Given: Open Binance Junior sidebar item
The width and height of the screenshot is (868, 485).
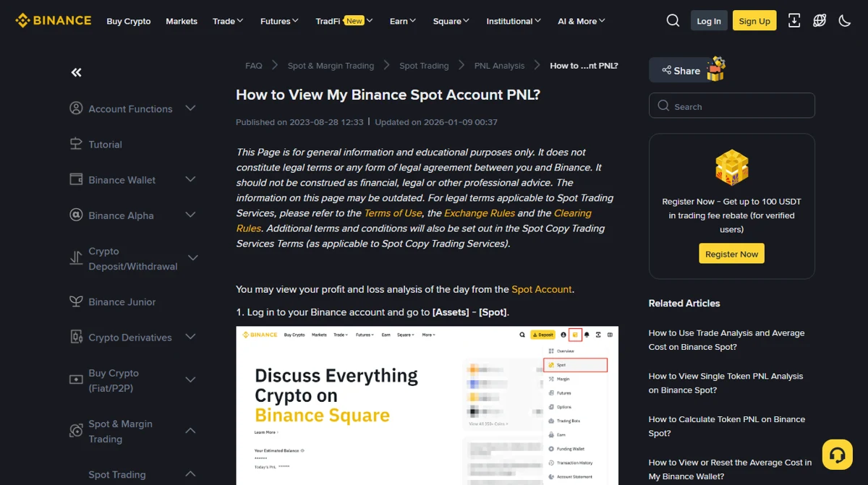Looking at the screenshot, I should (x=122, y=302).
